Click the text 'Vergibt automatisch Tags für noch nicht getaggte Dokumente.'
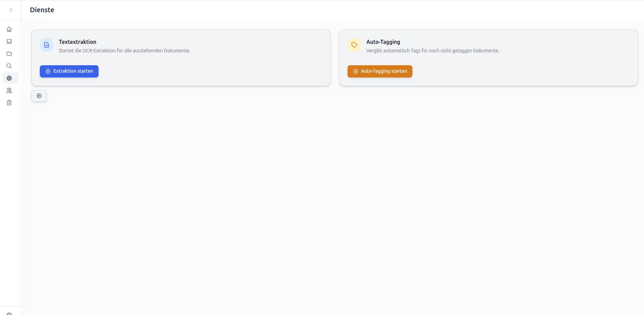Screen dimensions: 644x315 pos(433,51)
